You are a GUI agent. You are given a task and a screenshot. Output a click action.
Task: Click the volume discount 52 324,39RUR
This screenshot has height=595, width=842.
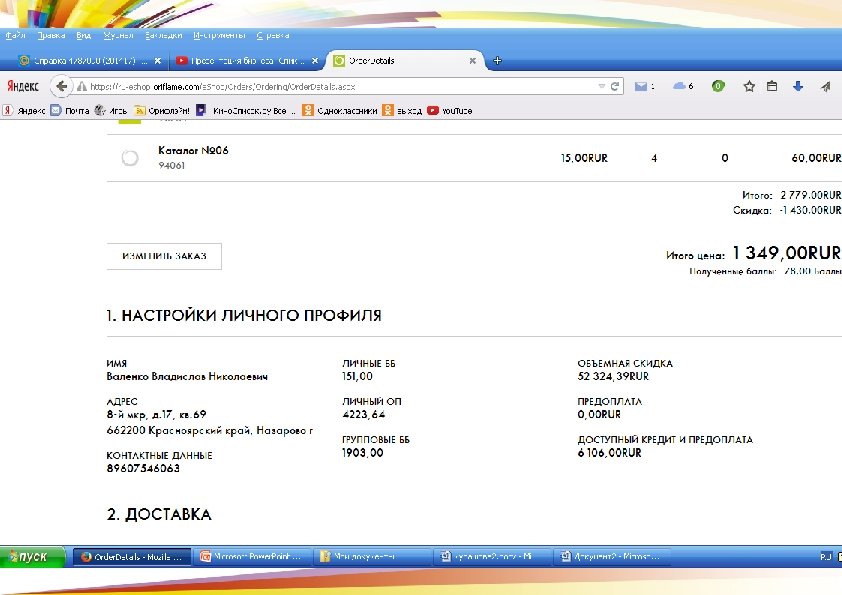[613, 376]
